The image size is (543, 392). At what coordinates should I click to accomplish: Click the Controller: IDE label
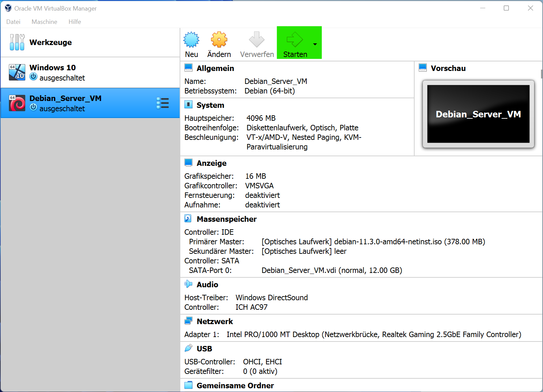[209, 232]
